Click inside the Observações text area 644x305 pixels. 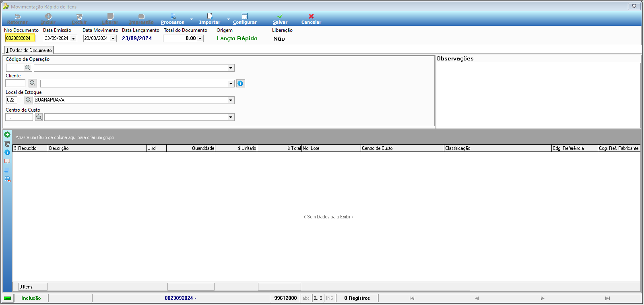(x=539, y=95)
